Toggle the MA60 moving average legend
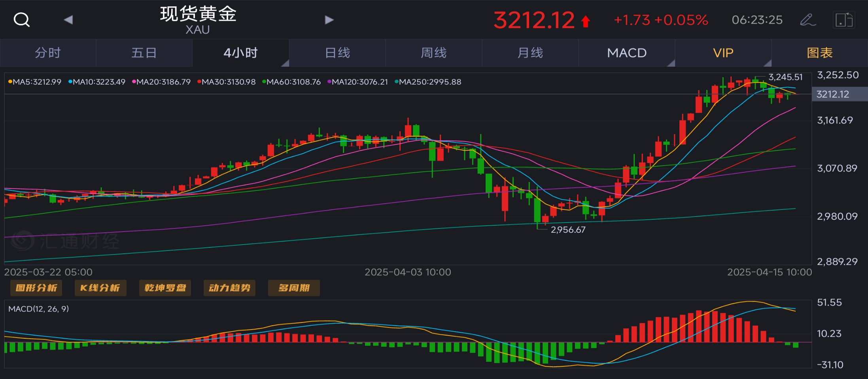The width and height of the screenshot is (868, 379). (x=291, y=82)
